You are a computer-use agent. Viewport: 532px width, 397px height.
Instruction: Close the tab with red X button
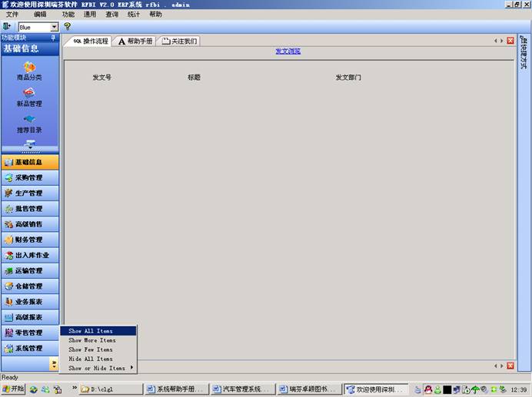click(x=510, y=41)
